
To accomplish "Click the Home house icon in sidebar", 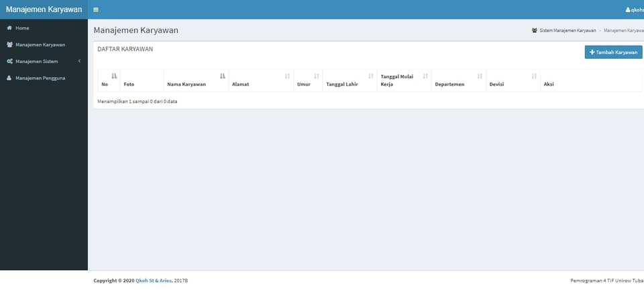I will pos(9,28).
